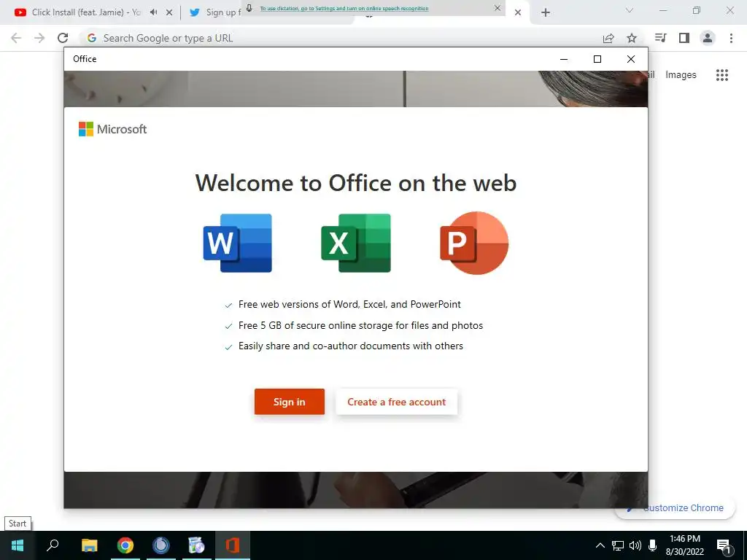Close the active Chrome tab

click(x=518, y=12)
